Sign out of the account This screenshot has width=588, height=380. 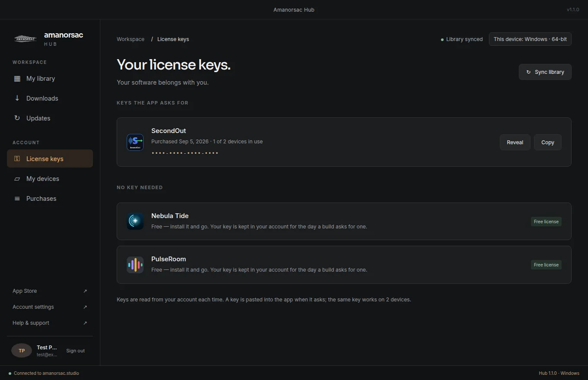pos(75,351)
